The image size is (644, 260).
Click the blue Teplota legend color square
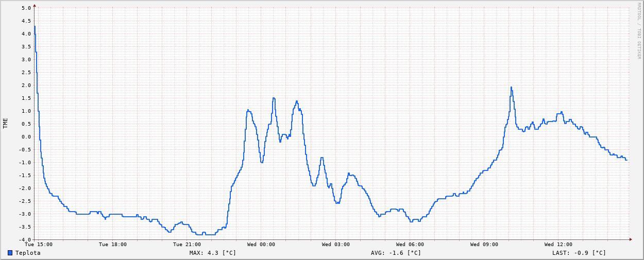pyautogui.click(x=10, y=253)
